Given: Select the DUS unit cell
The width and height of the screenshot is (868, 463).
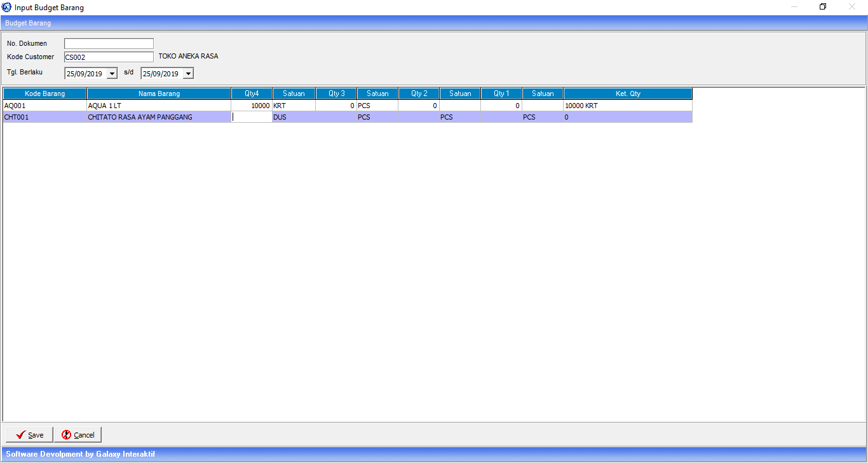Looking at the screenshot, I should [294, 117].
